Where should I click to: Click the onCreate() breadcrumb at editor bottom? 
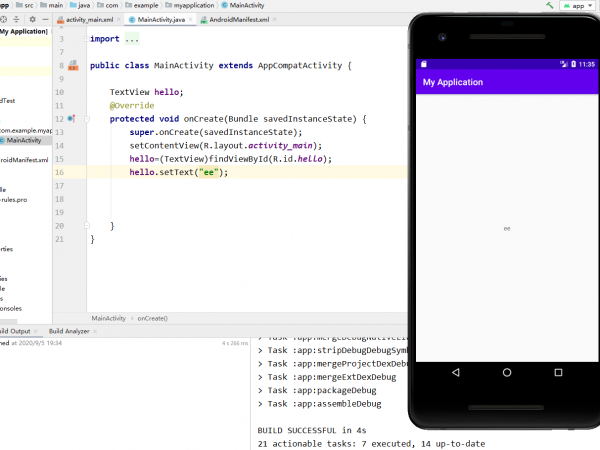pos(152,318)
